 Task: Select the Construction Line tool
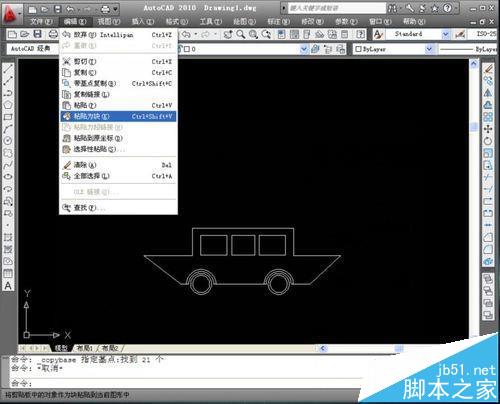point(8,80)
